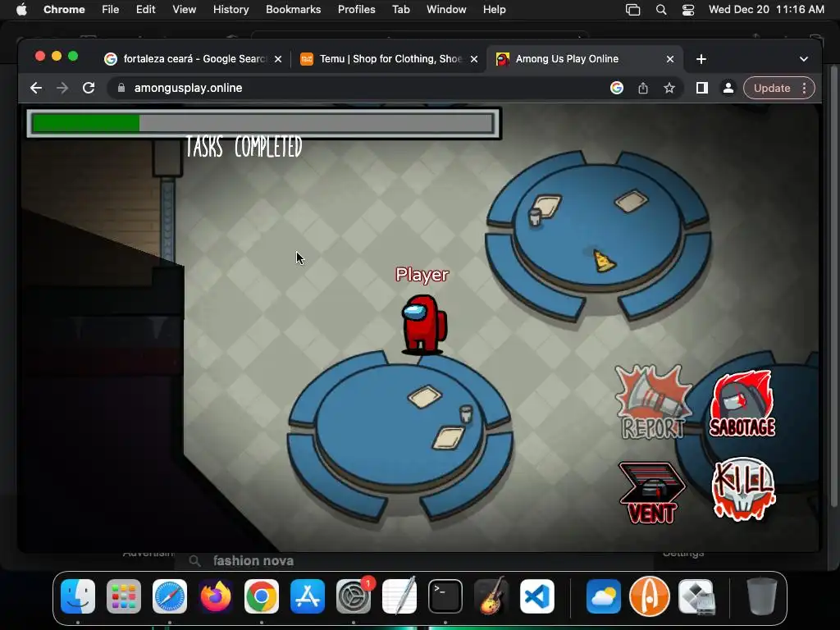The width and height of the screenshot is (840, 630).
Task: Click the vertical scrollbar of the page
Action: (833, 286)
